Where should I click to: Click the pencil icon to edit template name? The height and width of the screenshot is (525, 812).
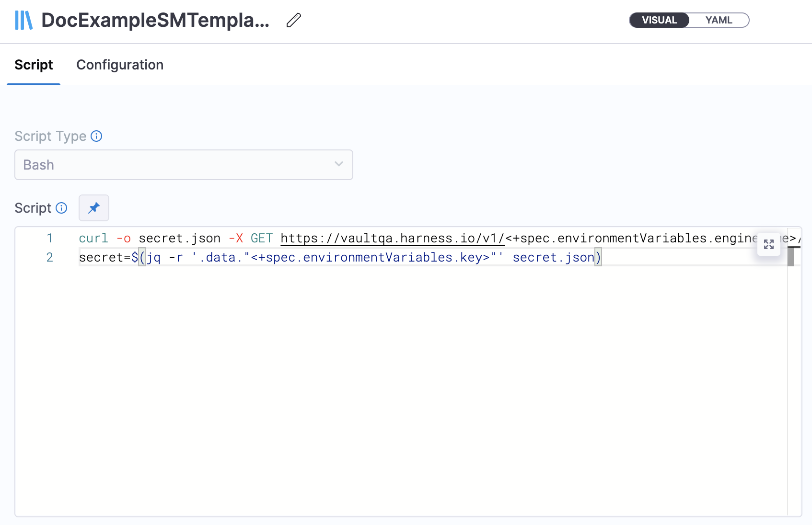(293, 21)
